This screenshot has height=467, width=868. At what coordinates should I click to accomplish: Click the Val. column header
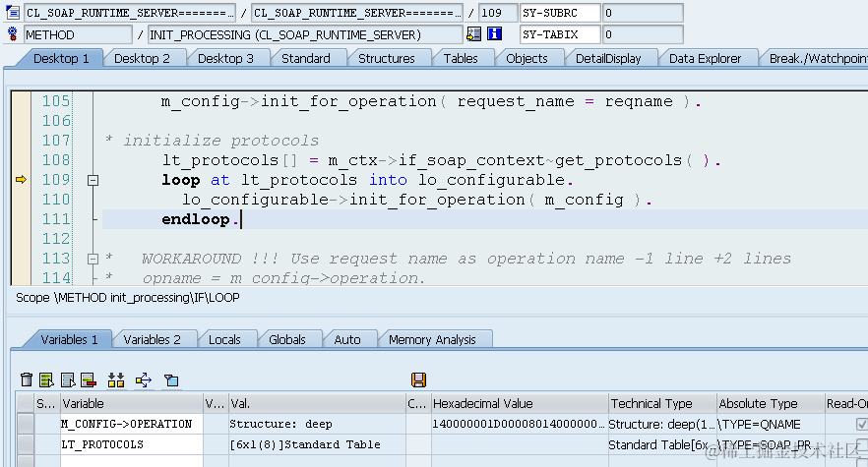tap(317, 403)
